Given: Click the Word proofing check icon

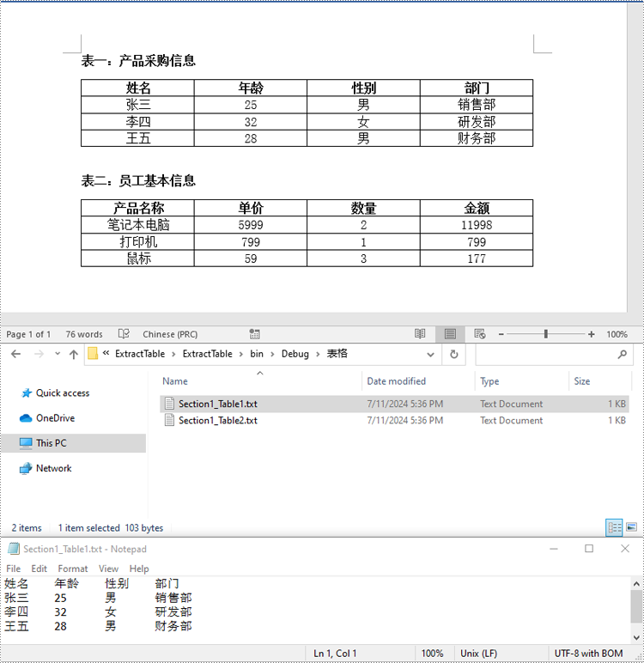Looking at the screenshot, I should click(124, 334).
